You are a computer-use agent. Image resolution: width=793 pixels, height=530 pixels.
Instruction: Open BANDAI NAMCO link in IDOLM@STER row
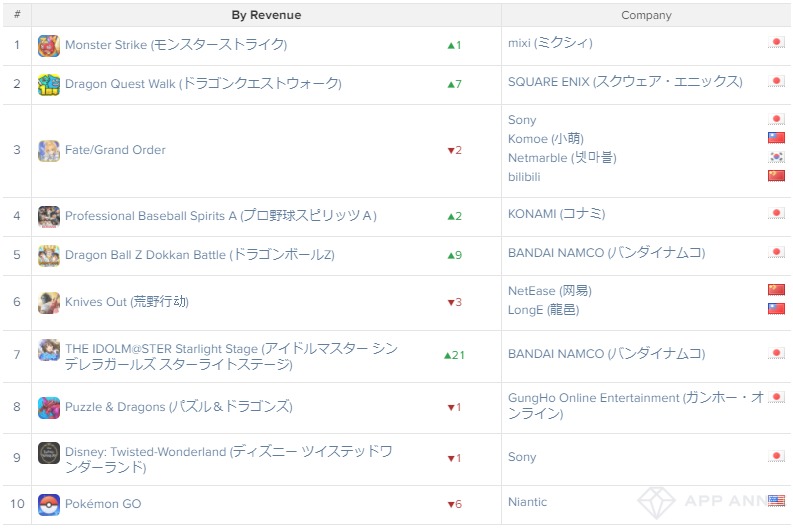(606, 354)
